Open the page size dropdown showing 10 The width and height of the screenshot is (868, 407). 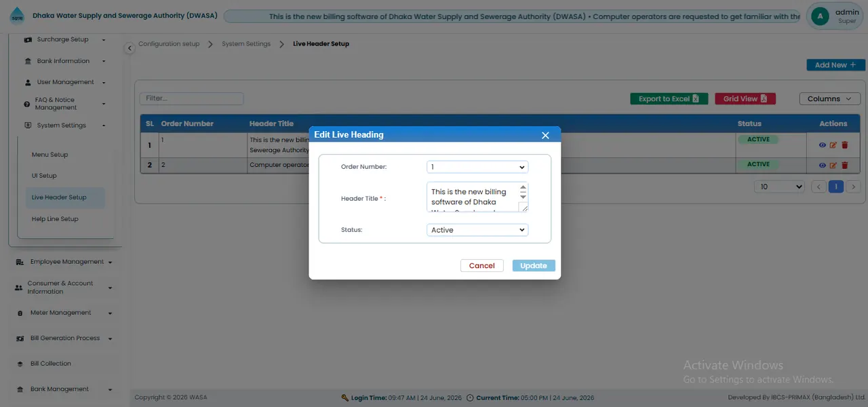[779, 187]
